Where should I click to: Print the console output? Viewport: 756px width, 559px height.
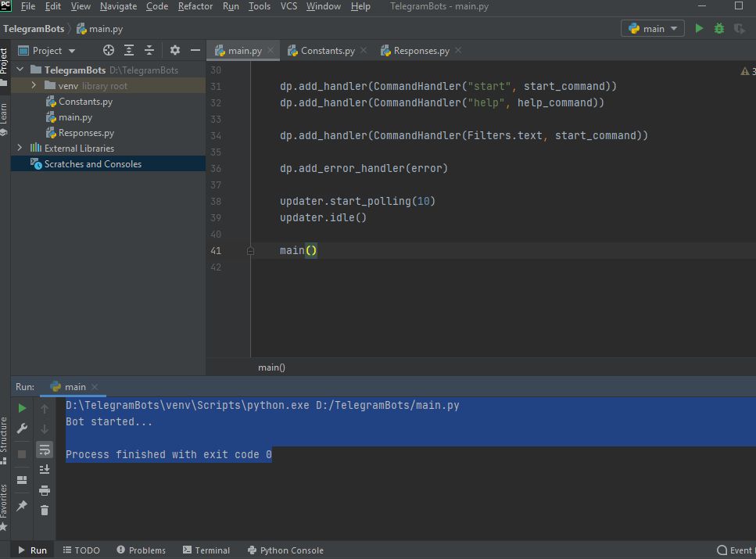(45, 490)
